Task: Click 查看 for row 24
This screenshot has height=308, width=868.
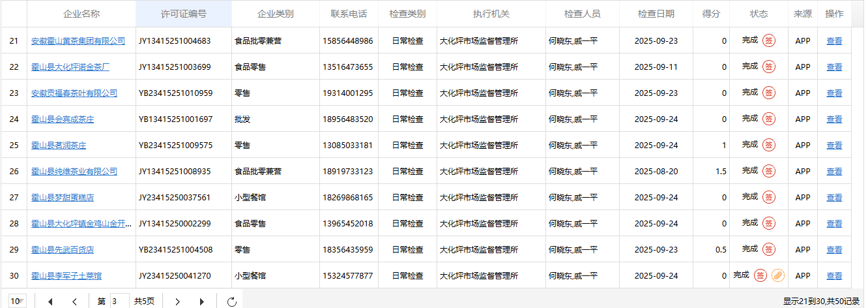Action: 834,119
